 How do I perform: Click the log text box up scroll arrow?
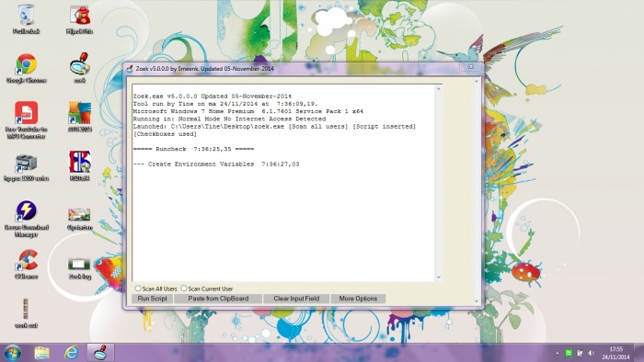439,88
